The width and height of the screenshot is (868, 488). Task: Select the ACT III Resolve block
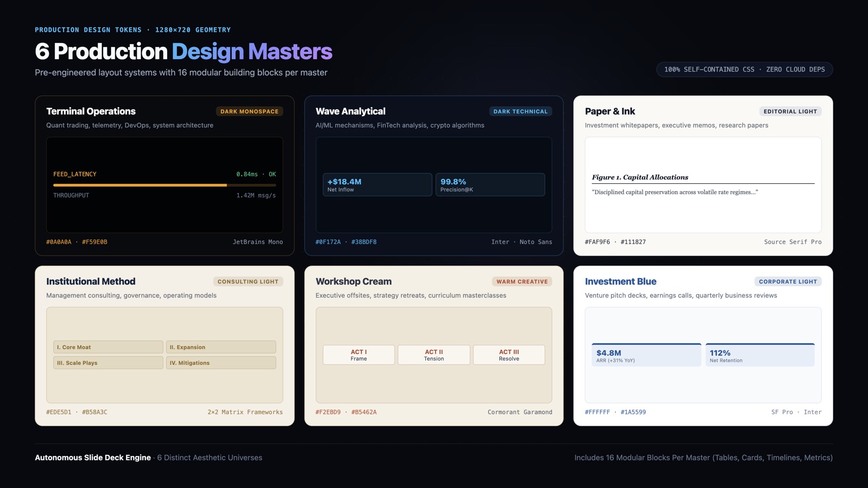coord(509,355)
